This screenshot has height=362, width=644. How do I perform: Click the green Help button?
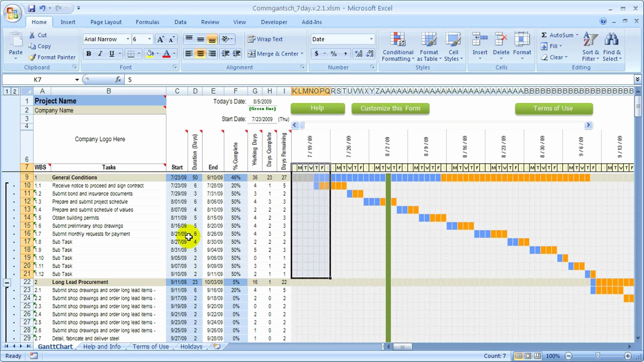click(317, 108)
